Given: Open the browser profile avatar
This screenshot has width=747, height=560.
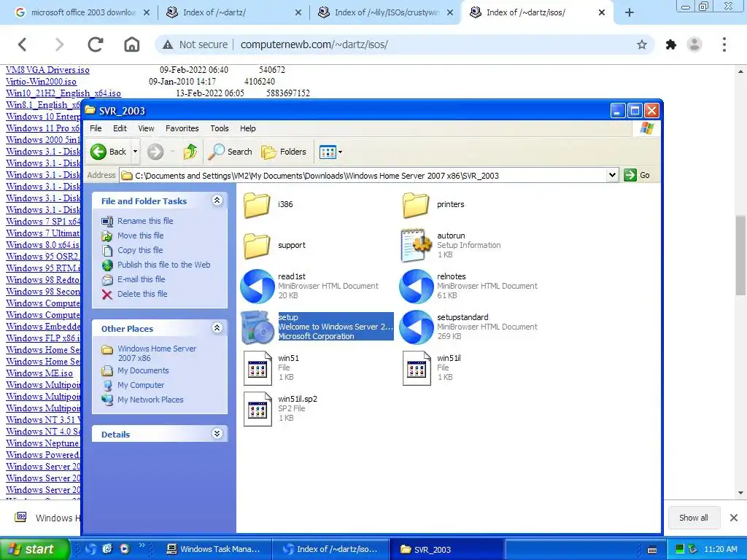Looking at the screenshot, I should point(694,44).
